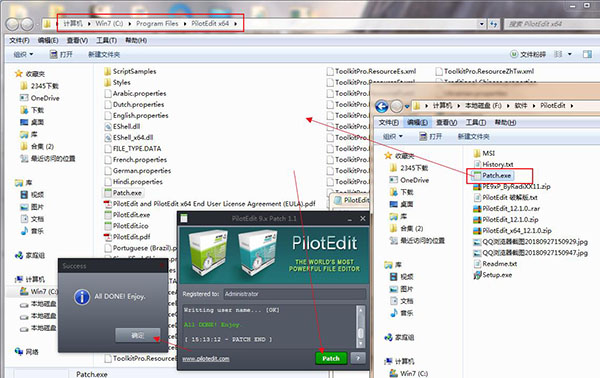This screenshot has width=600, height=378.
Task: Toggle the preview pane icon
Action: point(587,54)
